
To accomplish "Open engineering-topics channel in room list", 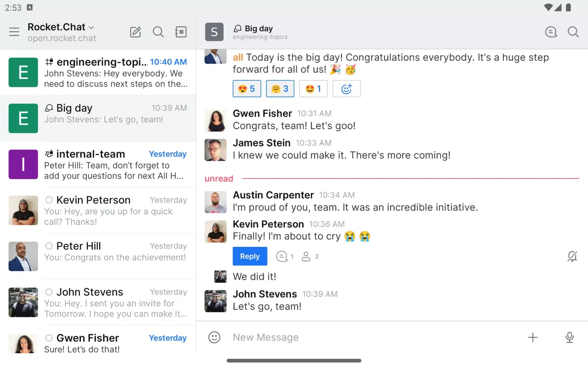I will pyautogui.click(x=98, y=72).
